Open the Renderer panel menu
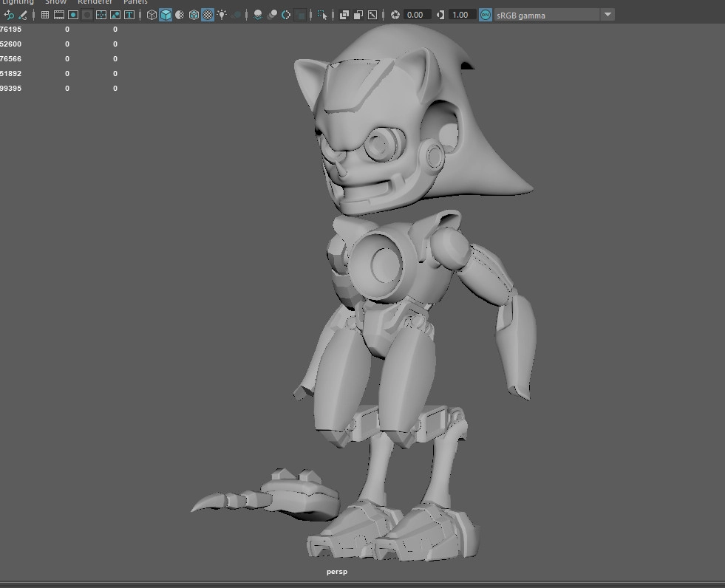The width and height of the screenshot is (725, 588). [95, 2]
